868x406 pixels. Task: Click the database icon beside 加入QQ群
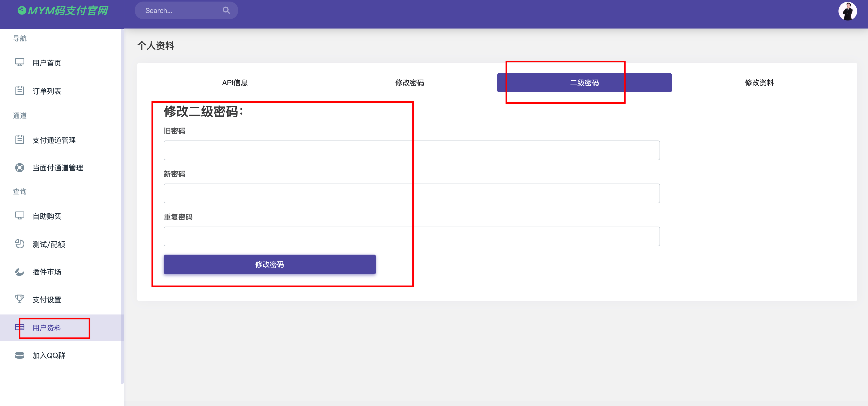click(x=19, y=355)
